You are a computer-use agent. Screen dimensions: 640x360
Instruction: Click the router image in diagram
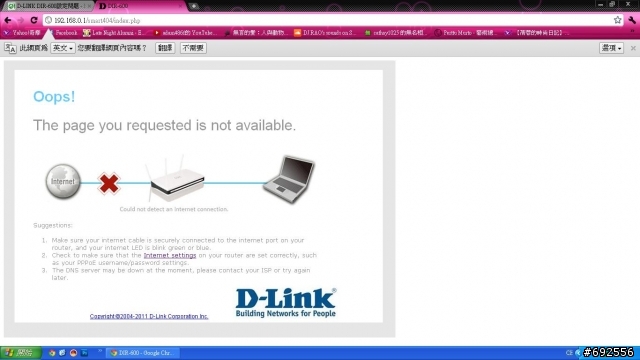pyautogui.click(x=176, y=180)
